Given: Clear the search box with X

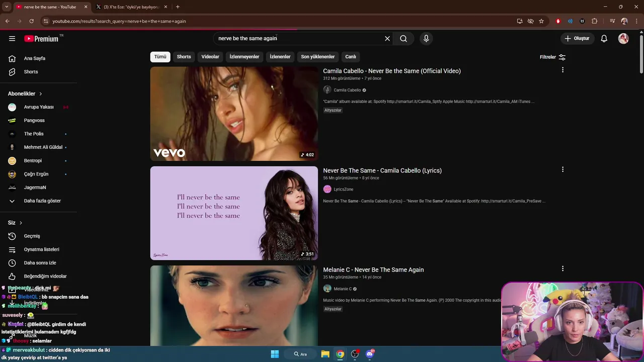Looking at the screenshot, I should 387,39.
